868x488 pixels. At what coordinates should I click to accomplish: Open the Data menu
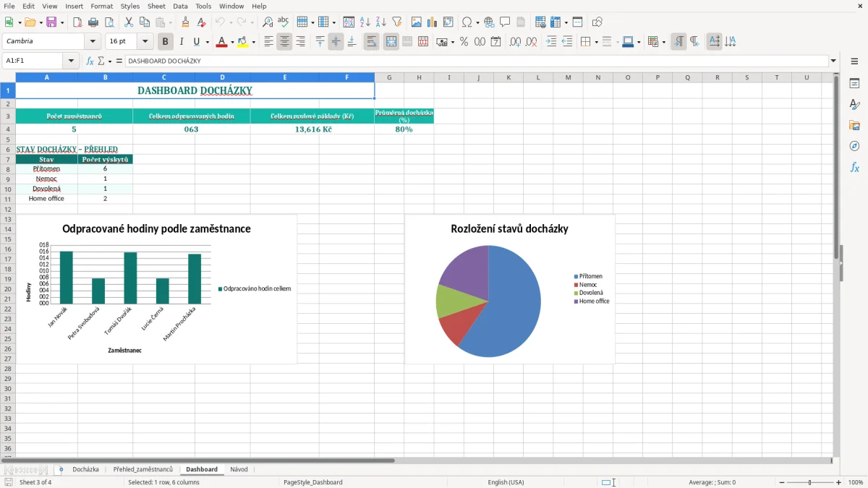tap(180, 6)
